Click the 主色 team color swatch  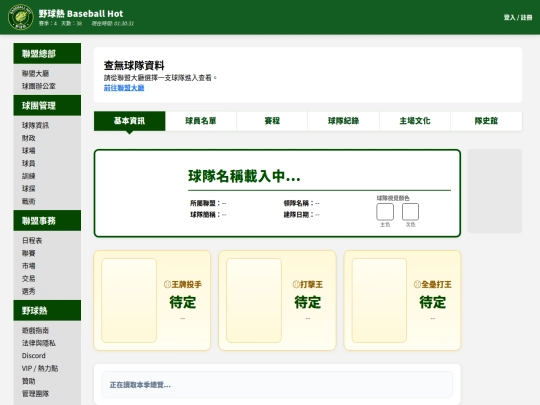tap(385, 211)
